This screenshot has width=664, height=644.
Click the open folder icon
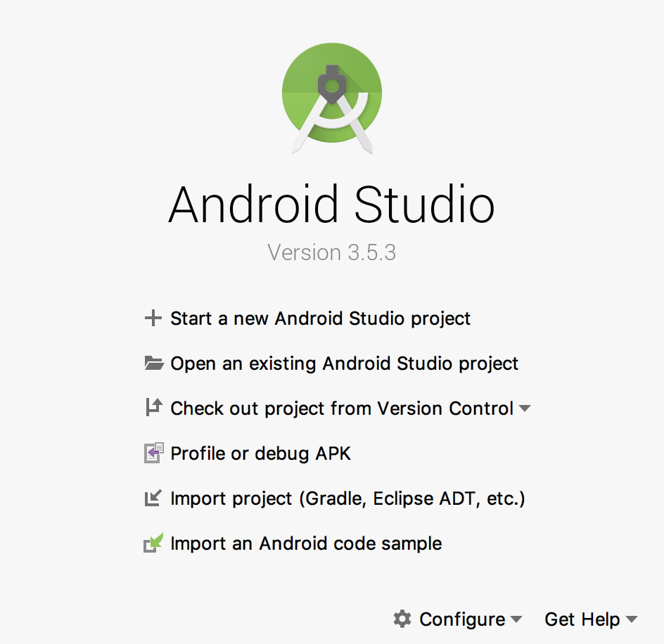(x=154, y=363)
